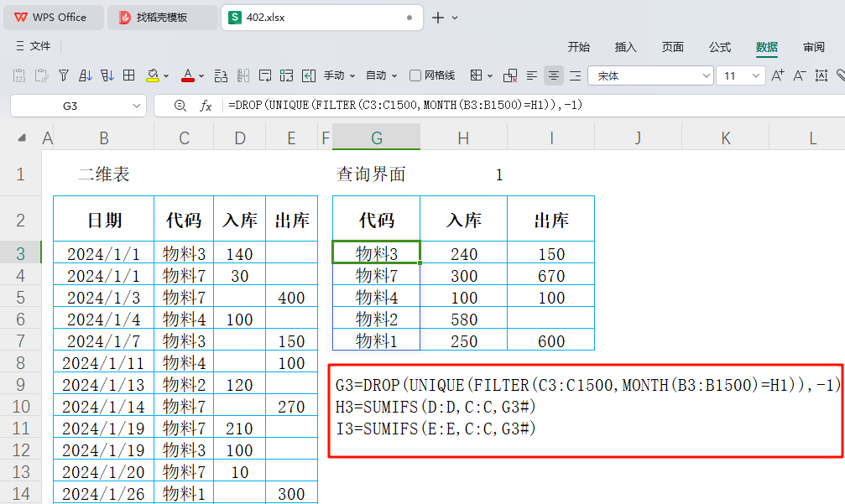
Task: Select row 7 header
Action: tap(20, 340)
